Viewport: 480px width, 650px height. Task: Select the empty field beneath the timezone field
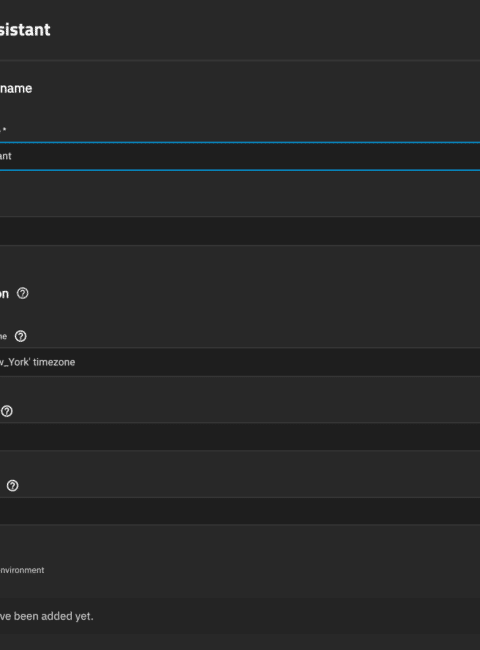[240, 437]
